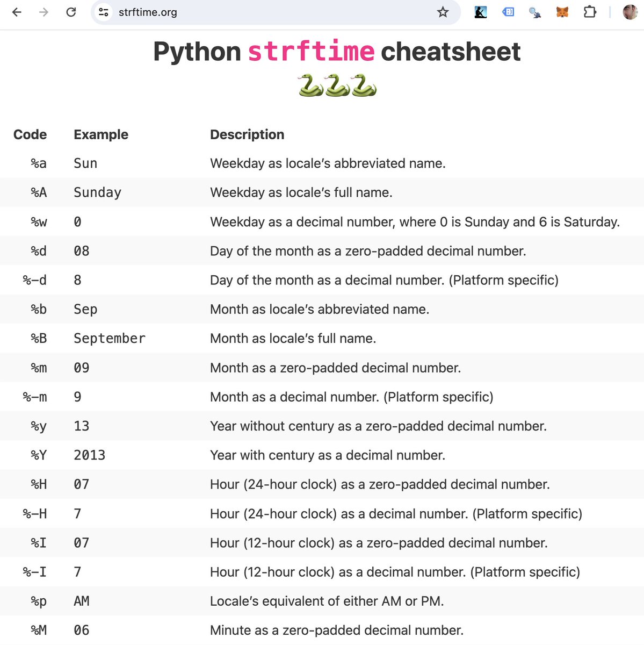Screen dimensions: 644x645
Task: Open the MetaMask fox extension
Action: point(562,12)
